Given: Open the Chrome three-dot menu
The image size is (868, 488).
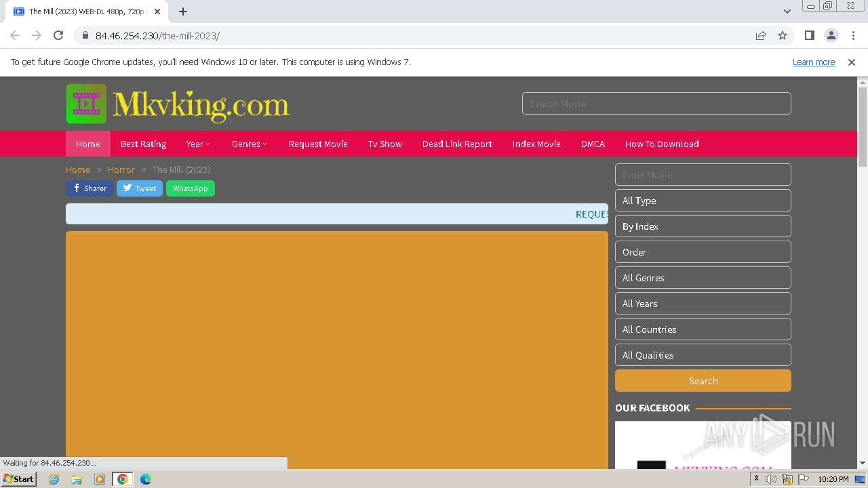Looking at the screenshot, I should point(853,35).
